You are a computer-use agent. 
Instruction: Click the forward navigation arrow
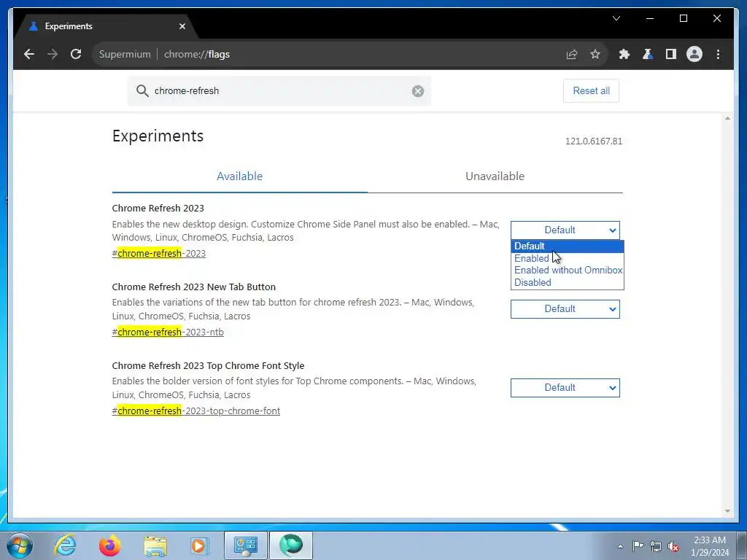(53, 54)
